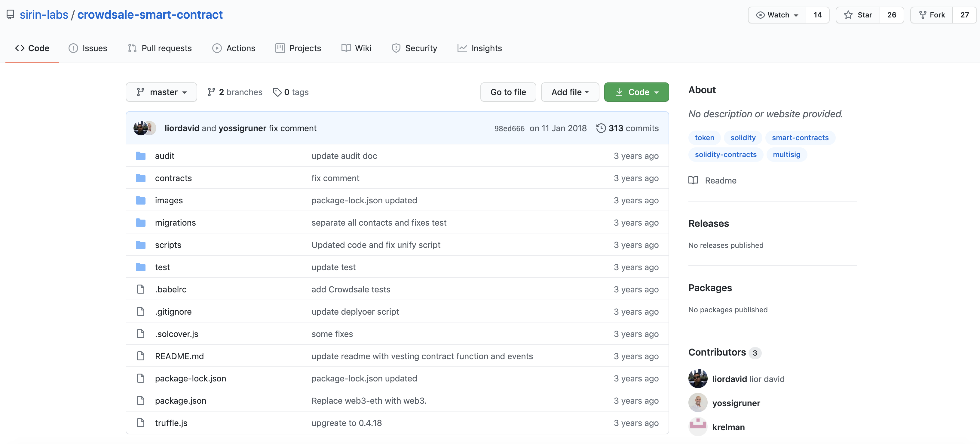Open the Packages section heading
The height and width of the screenshot is (444, 980).
[710, 288]
